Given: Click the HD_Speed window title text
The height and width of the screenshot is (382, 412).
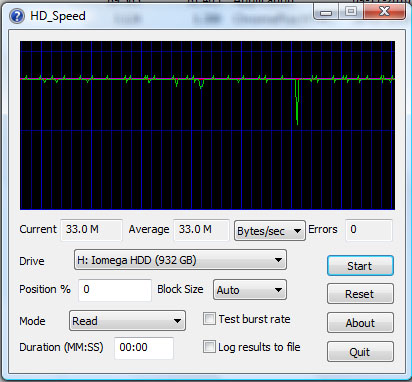Looking at the screenshot, I should point(58,16).
